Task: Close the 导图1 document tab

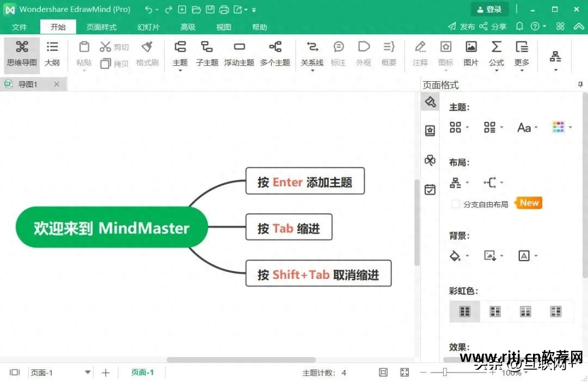Action: 57,84
